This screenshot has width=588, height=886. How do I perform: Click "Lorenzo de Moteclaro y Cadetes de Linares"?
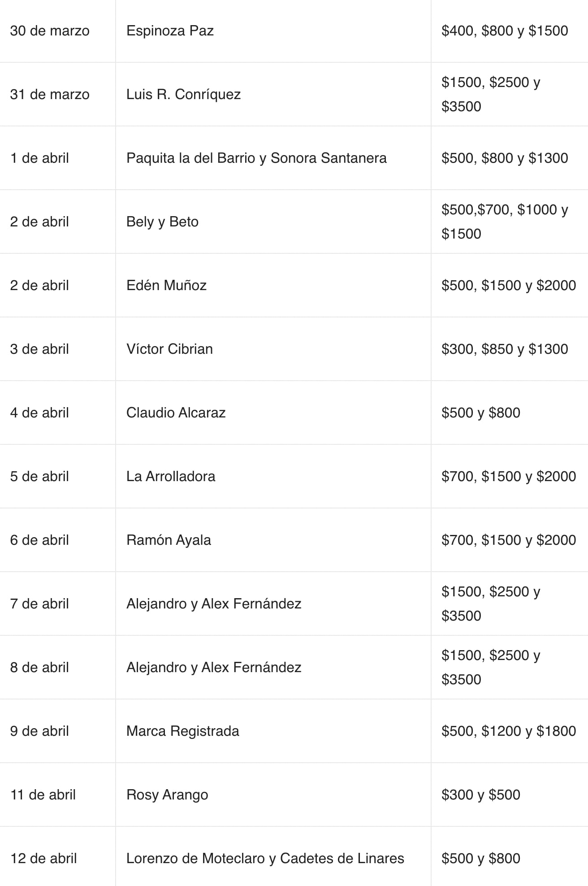tap(265, 858)
